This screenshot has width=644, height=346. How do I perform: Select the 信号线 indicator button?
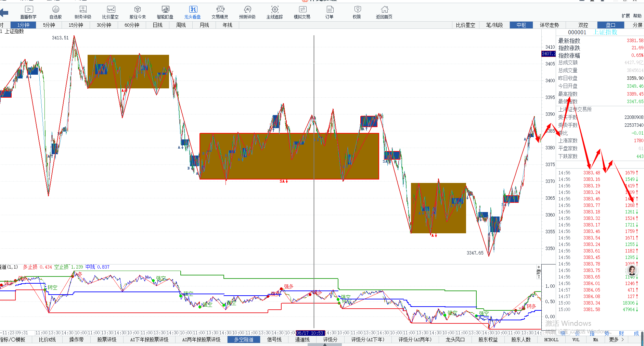pos(274,339)
